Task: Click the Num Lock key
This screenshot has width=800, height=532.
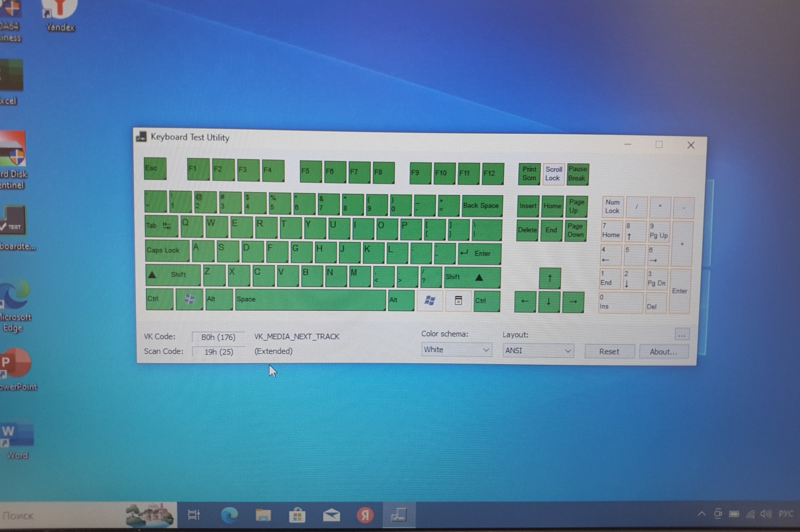Action: click(612, 207)
